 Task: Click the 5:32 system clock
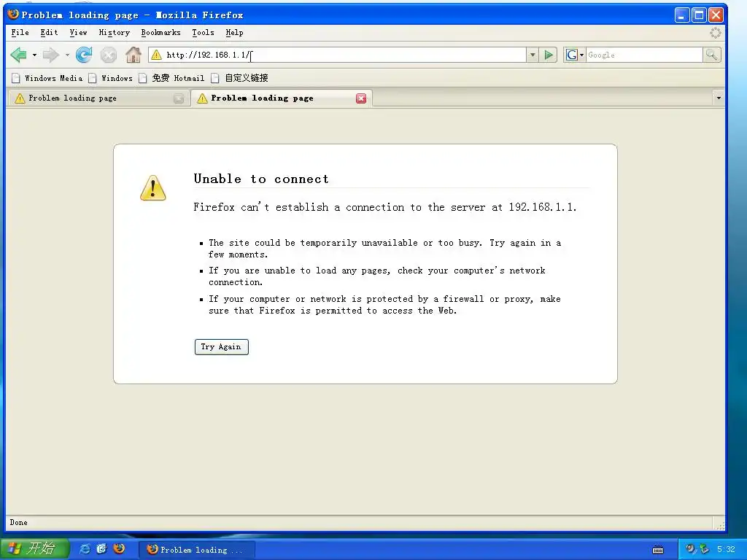(726, 549)
